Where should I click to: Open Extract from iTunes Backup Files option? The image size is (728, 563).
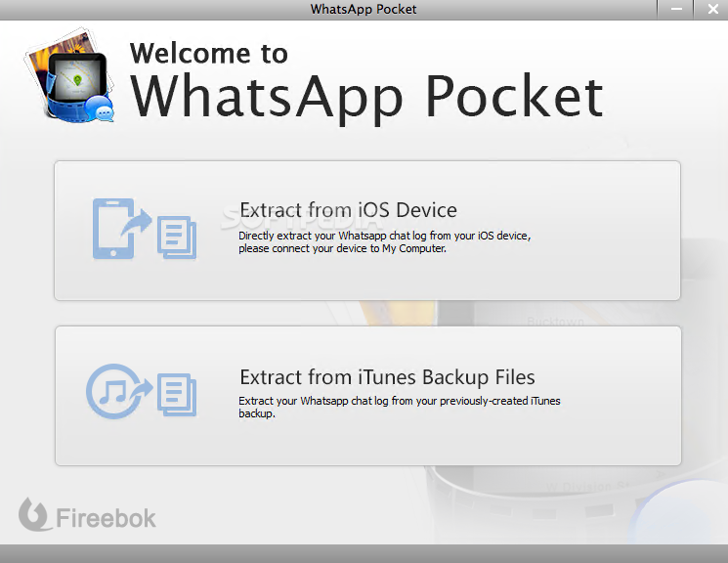click(368, 396)
